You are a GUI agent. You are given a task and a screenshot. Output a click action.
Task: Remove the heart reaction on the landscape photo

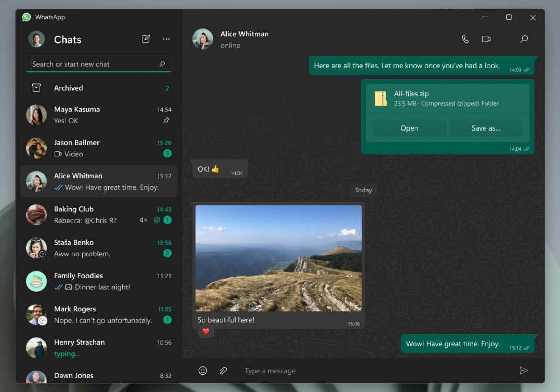pos(205,331)
